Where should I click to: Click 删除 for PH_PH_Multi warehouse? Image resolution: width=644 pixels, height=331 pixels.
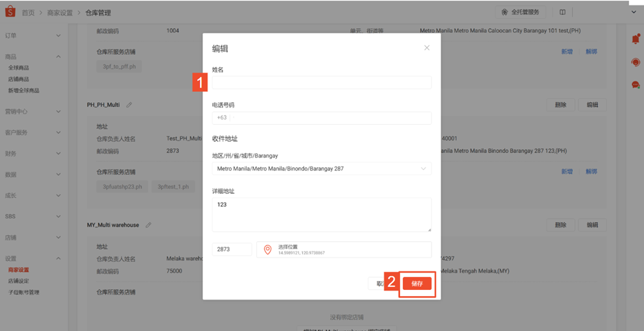pyautogui.click(x=560, y=105)
